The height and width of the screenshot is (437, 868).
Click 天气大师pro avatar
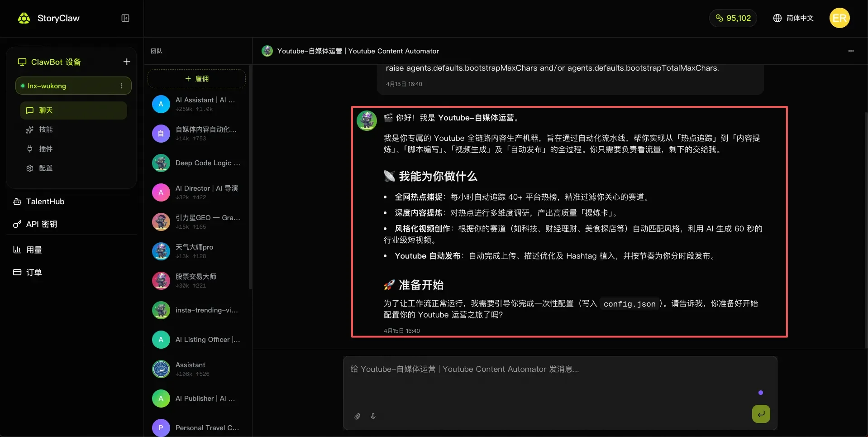point(161,251)
